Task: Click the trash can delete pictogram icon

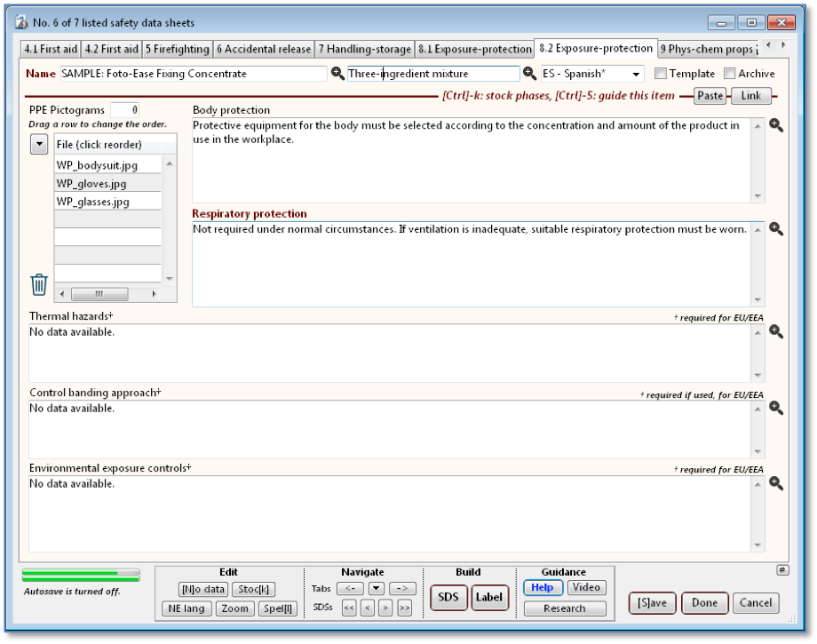Action: tap(39, 284)
